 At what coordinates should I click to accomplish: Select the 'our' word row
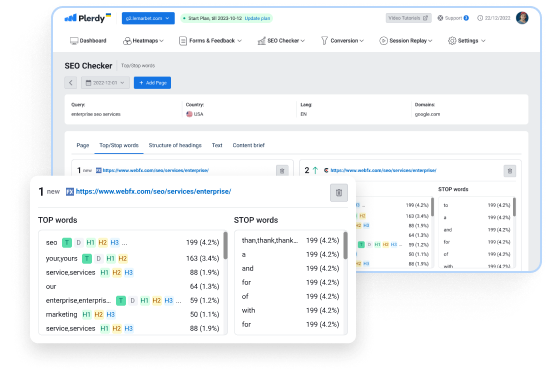(x=132, y=287)
